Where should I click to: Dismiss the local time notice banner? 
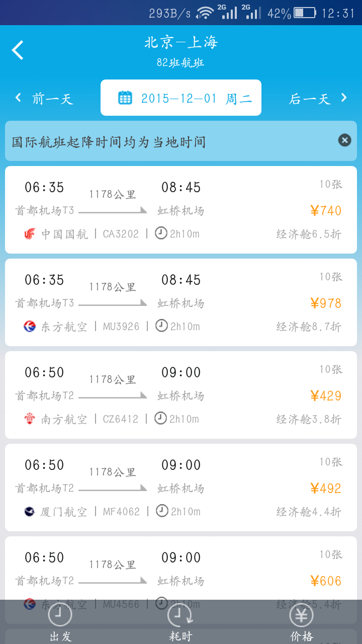click(x=344, y=140)
